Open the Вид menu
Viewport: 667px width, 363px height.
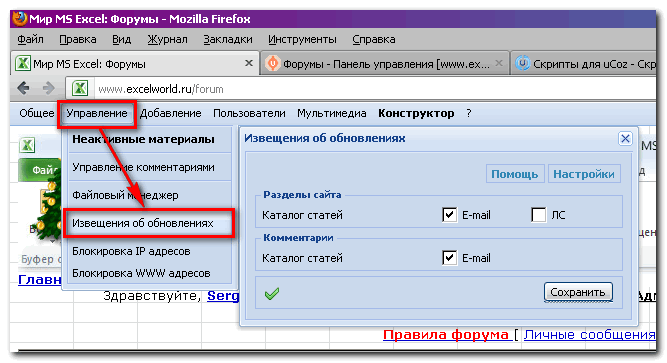(x=121, y=39)
